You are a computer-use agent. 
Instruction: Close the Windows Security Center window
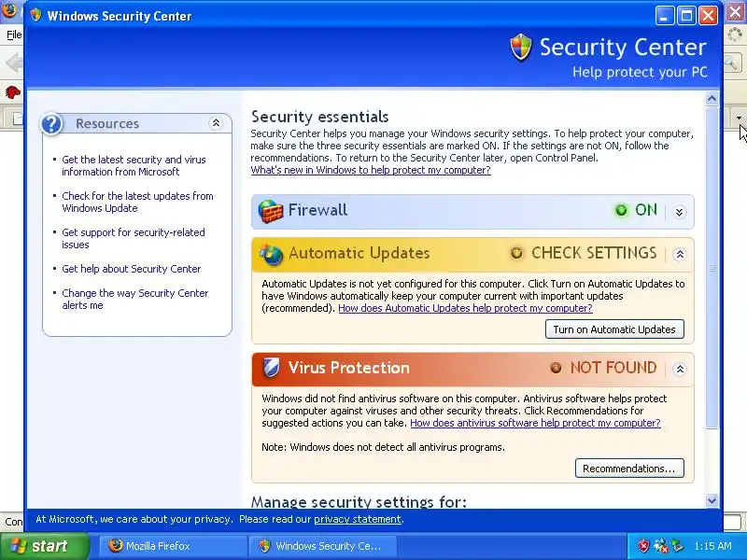coord(709,16)
